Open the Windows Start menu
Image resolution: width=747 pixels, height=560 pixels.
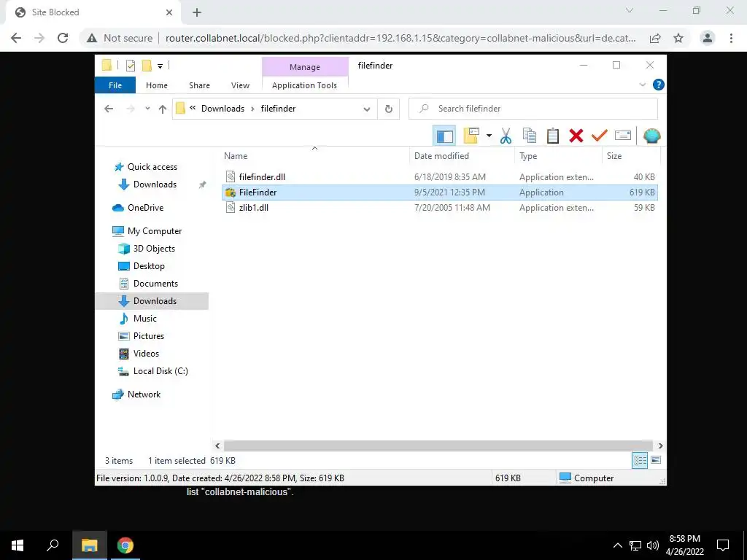[18, 545]
